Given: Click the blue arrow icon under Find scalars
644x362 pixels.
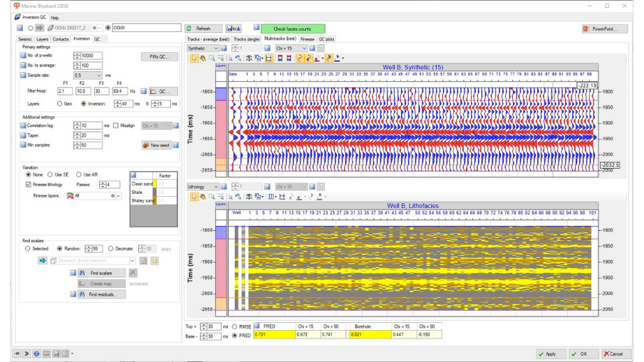Looking at the screenshot, I should click(x=43, y=261).
